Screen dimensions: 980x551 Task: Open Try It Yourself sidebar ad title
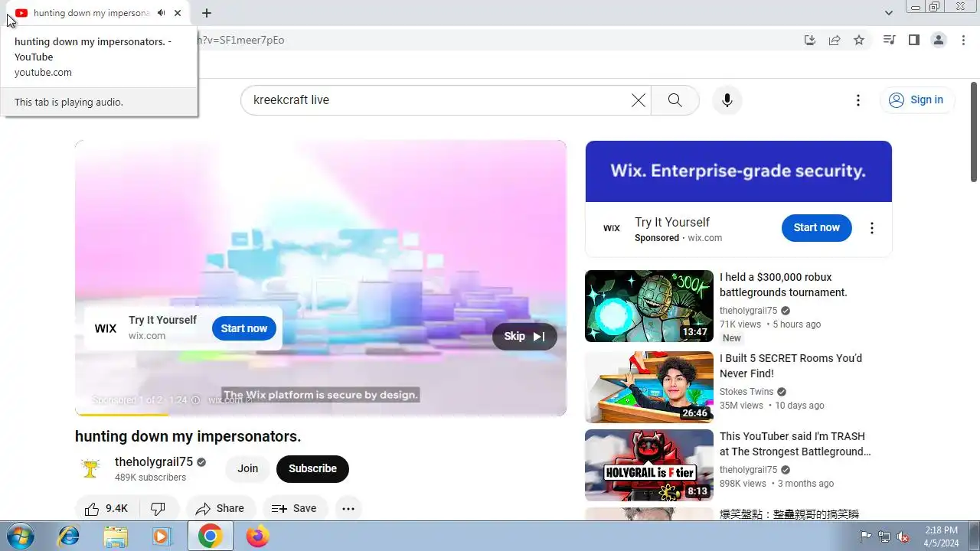pyautogui.click(x=672, y=222)
